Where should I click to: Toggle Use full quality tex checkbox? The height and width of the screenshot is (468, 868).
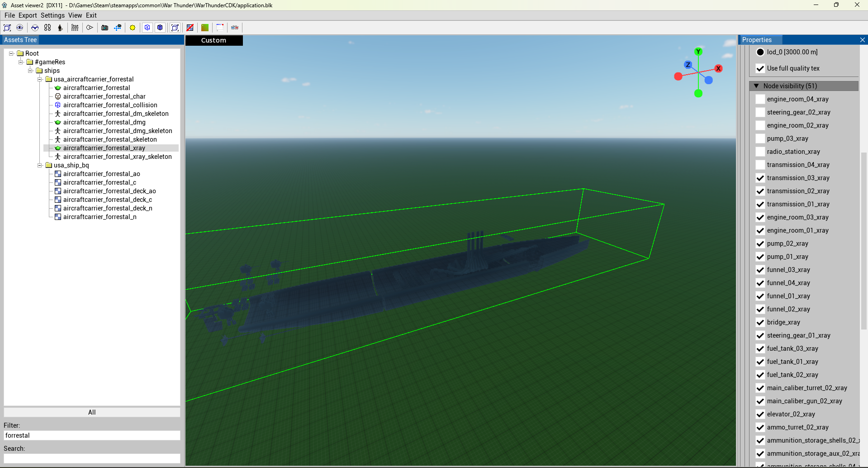760,68
